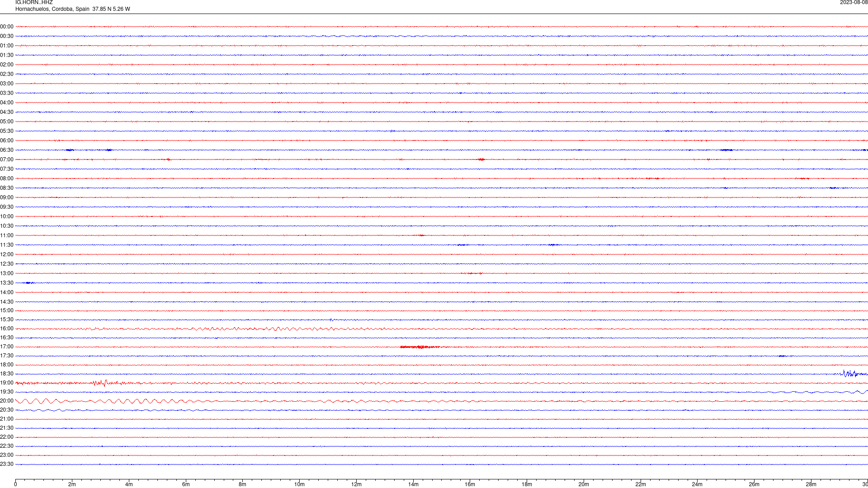Select the 17:00 time label
Viewport: 868px width, 488px height.
7,347
